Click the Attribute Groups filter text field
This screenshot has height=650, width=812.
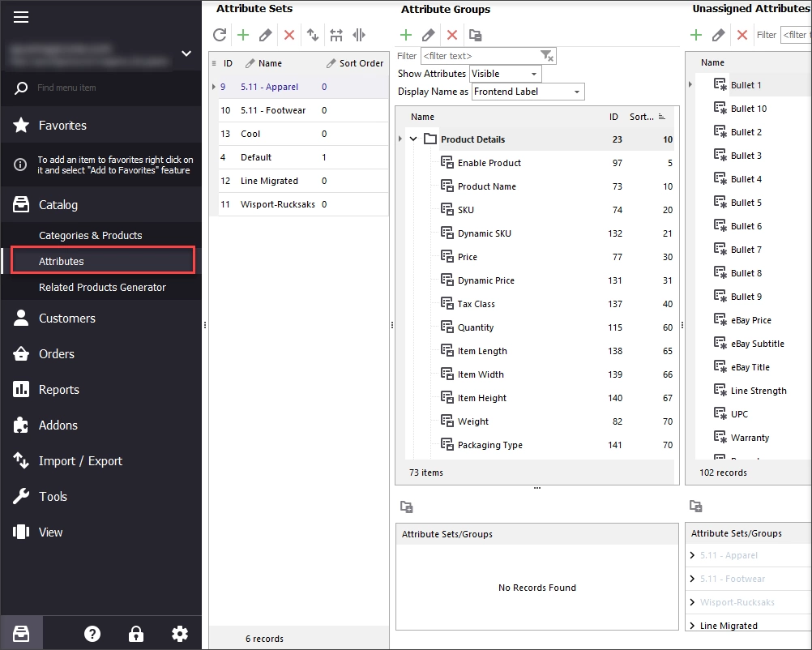click(x=481, y=55)
